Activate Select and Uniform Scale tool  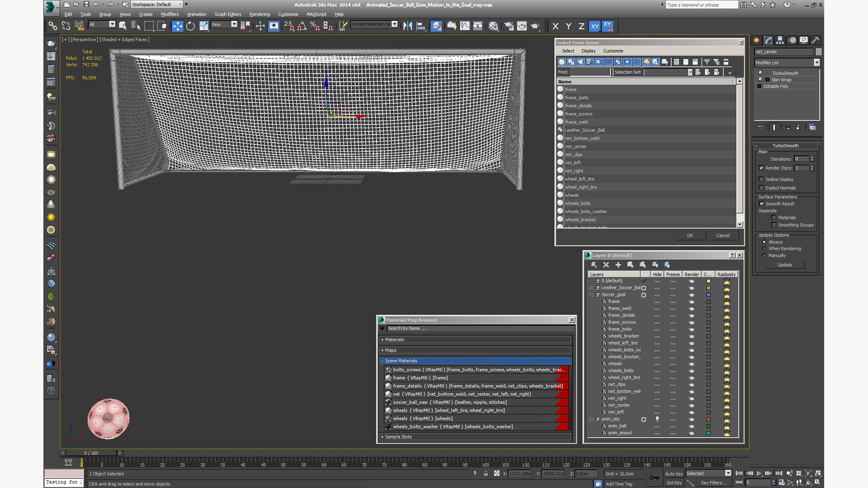click(203, 26)
